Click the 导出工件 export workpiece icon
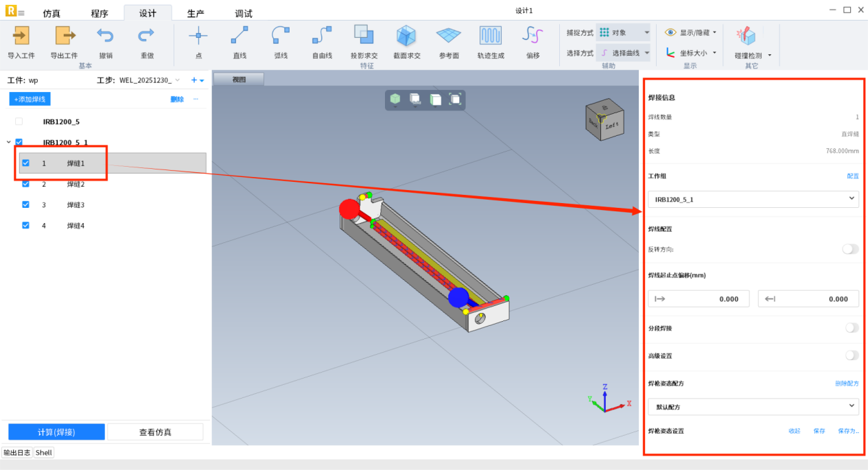Screen dimensions: 868x470 (64, 36)
